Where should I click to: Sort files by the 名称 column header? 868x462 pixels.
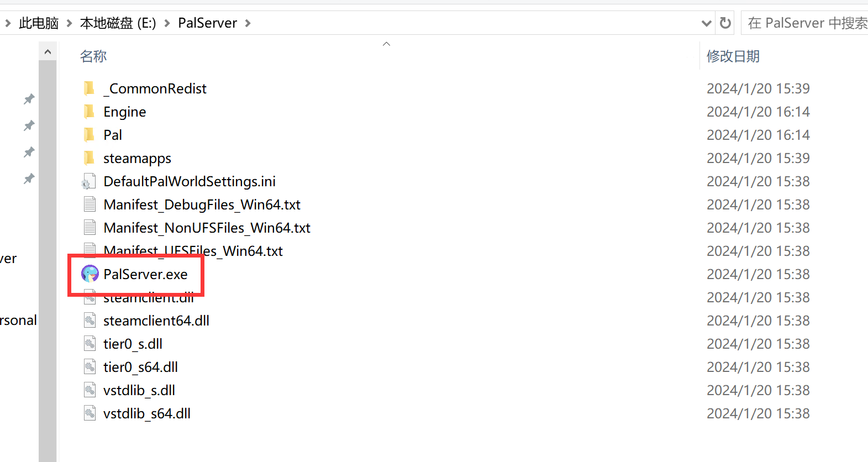pyautogui.click(x=93, y=56)
